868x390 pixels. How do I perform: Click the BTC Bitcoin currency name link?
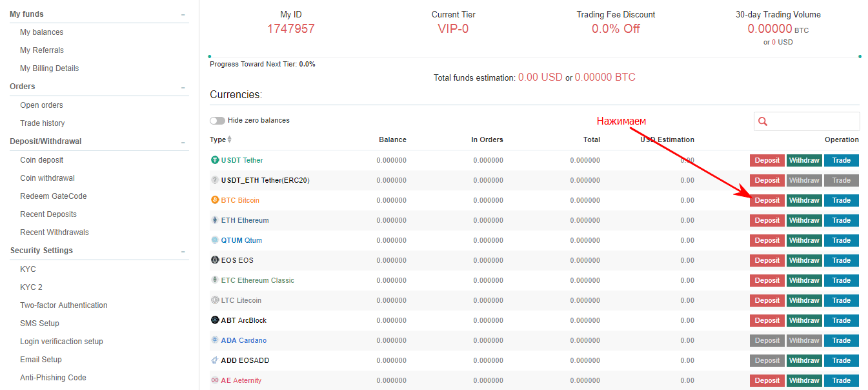tap(240, 200)
